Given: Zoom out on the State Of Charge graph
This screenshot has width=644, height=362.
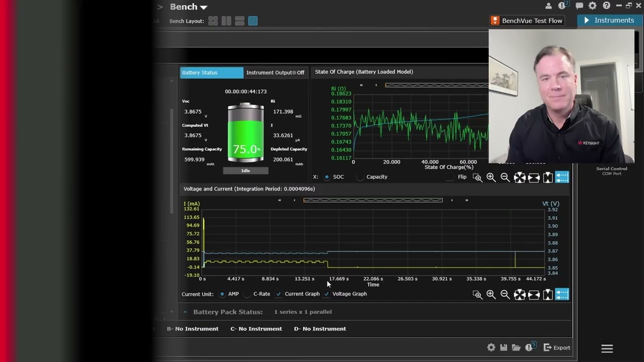Looking at the screenshot, I should pos(505,177).
